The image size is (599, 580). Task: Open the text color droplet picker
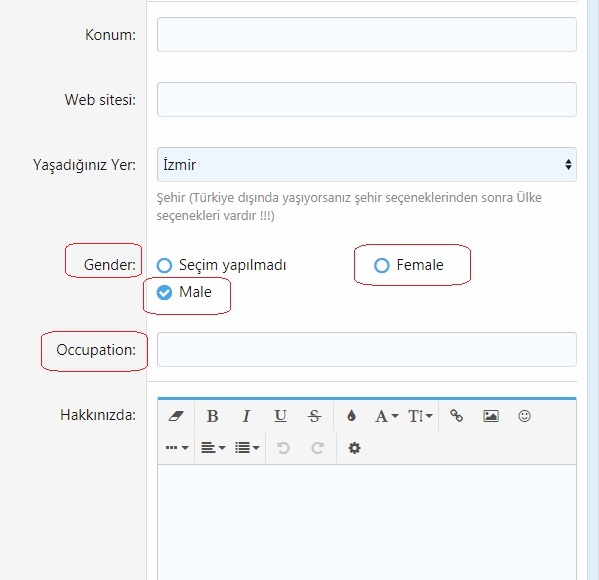[351, 415]
